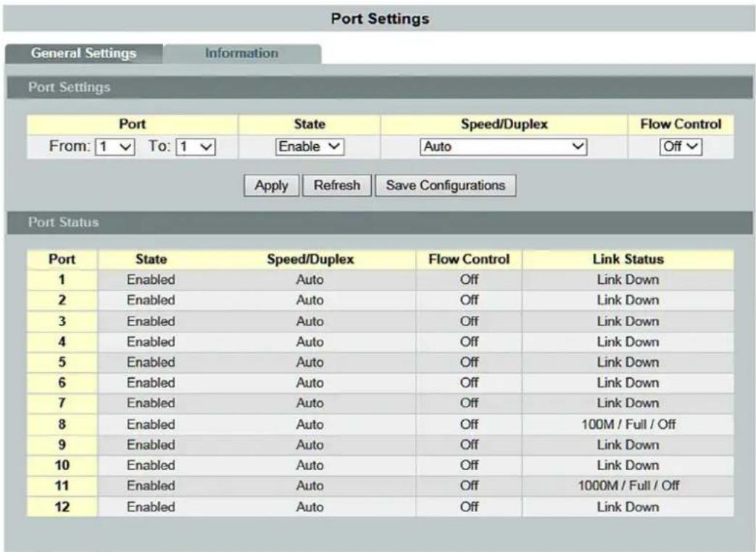Screen dimensions: 756x552
Task: Select port 12 row number cell
Action: tap(62, 506)
